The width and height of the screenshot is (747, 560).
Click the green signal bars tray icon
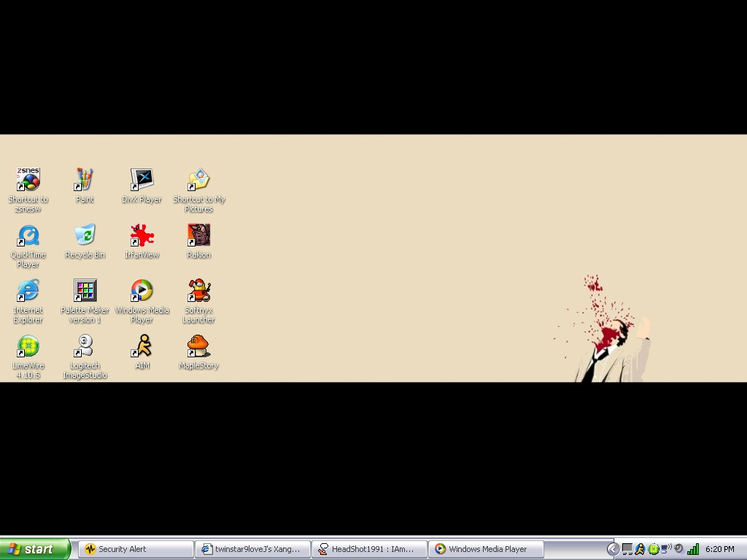click(x=693, y=549)
